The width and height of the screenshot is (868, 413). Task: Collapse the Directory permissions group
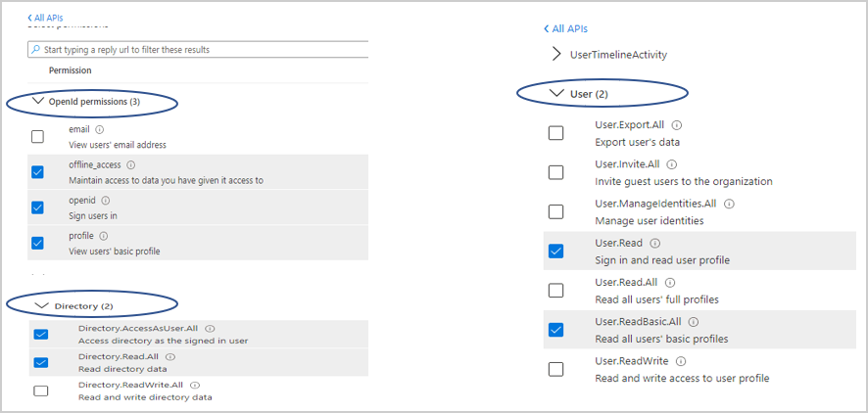pyautogui.click(x=40, y=305)
